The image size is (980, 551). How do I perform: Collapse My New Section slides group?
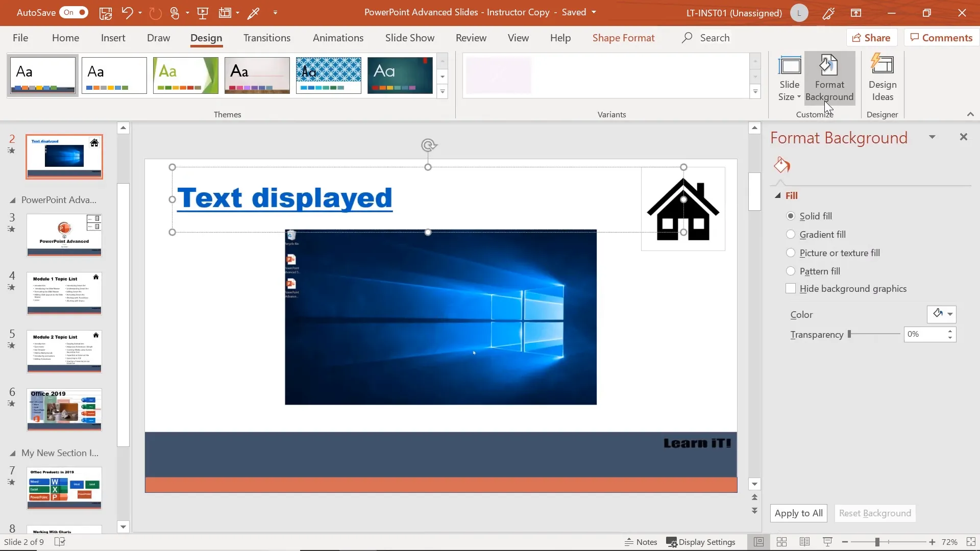click(x=12, y=454)
